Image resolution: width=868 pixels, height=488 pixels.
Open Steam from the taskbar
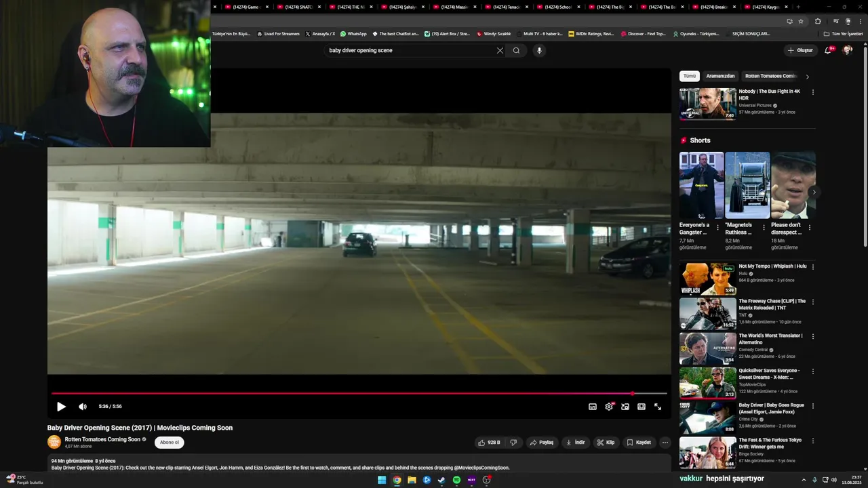click(x=441, y=480)
